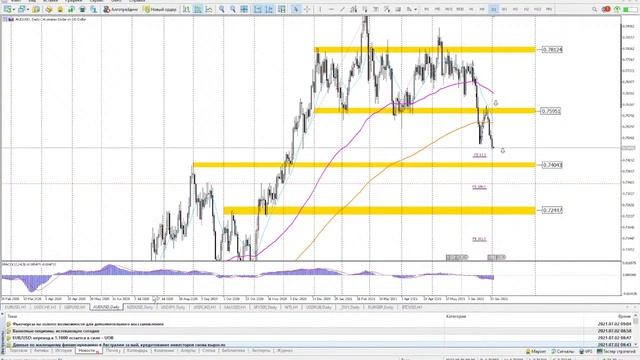
Task: Switch to the NZDUSD,Daily chart tab
Action: (140, 307)
